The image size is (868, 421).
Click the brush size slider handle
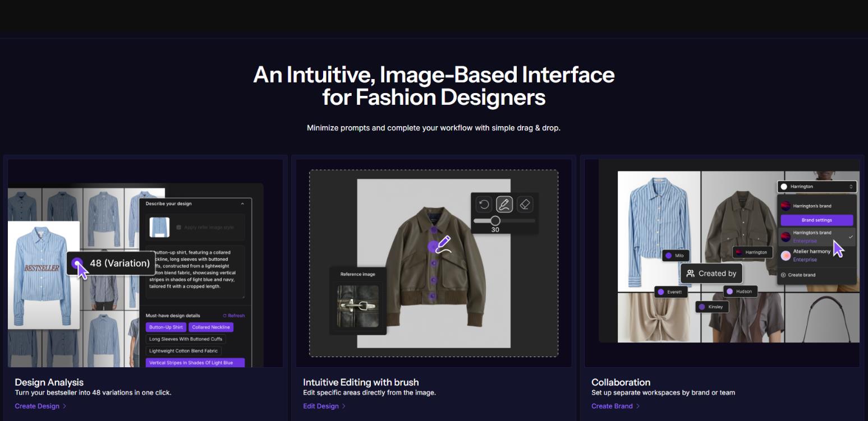[495, 221]
